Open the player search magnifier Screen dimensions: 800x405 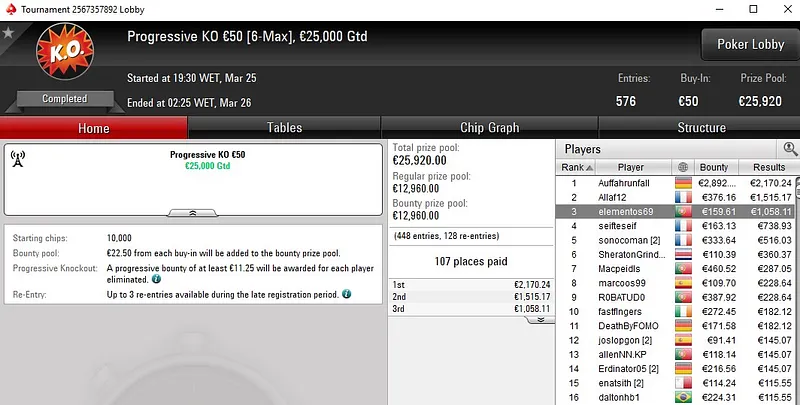[790, 149]
